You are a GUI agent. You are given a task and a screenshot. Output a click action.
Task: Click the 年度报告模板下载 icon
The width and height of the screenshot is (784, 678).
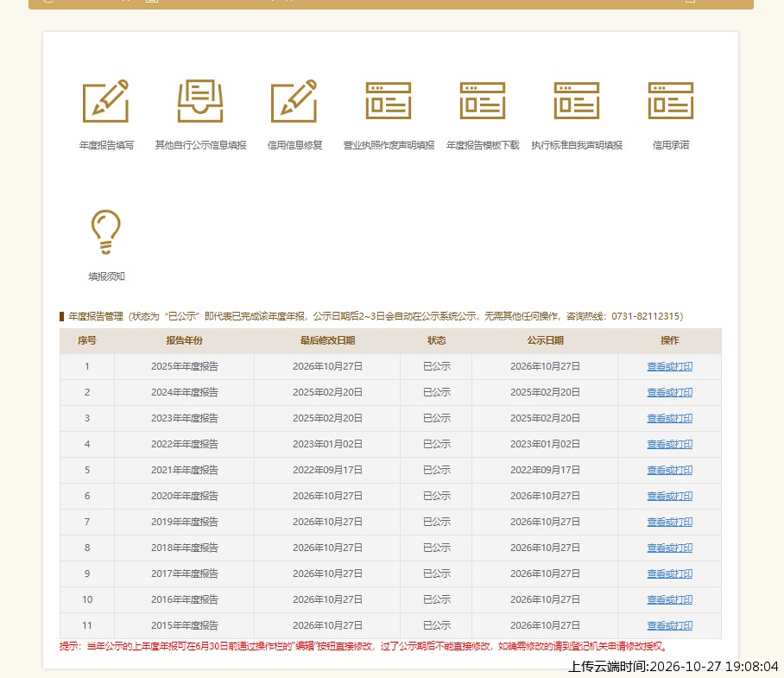[483, 101]
